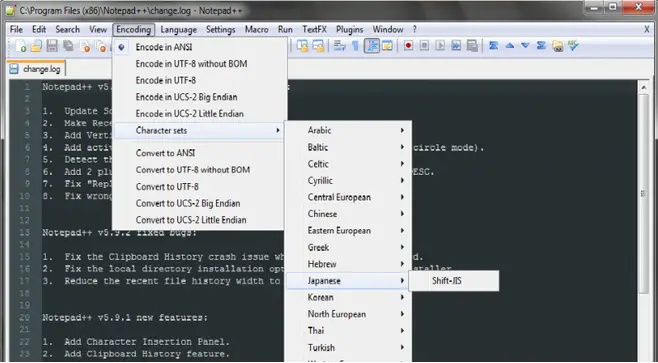Choose Convert to UCS-2 Big Endian
Image resolution: width=658 pixels, height=363 pixels.
tap(200, 204)
